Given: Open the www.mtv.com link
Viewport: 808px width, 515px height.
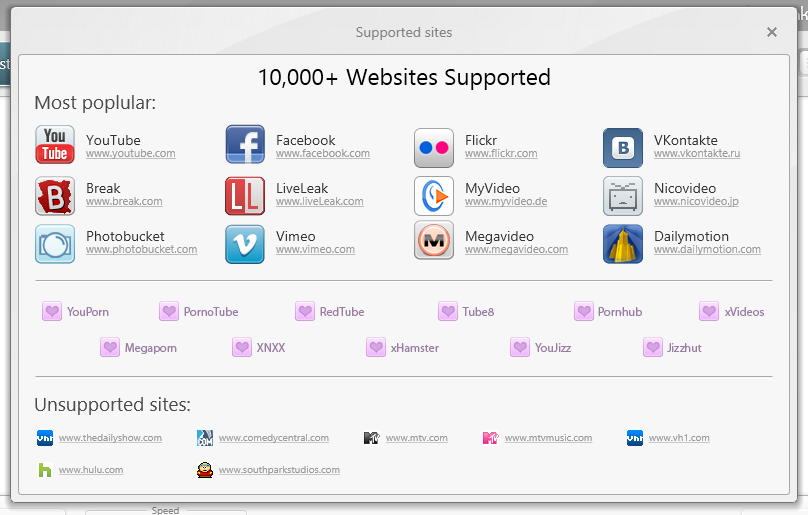Looking at the screenshot, I should click(x=417, y=438).
